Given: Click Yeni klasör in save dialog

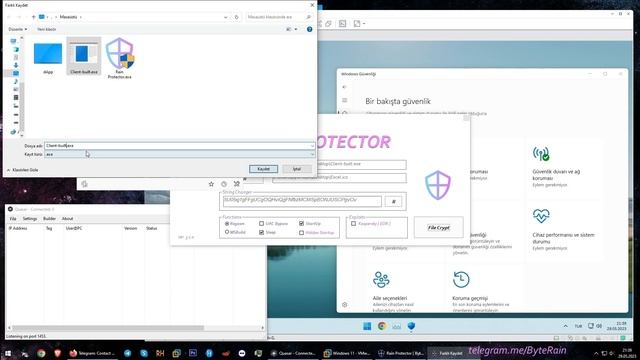Looking at the screenshot, I should point(47,29).
